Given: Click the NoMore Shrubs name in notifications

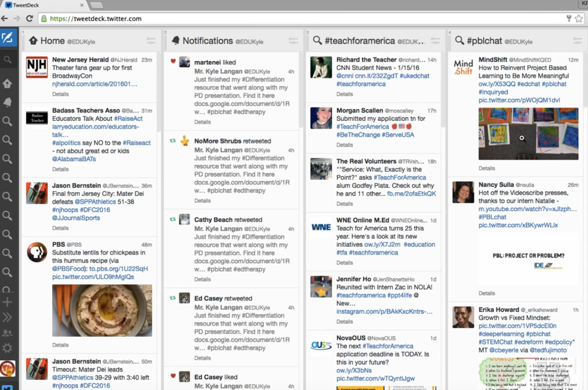Looking at the screenshot, I should point(218,141).
